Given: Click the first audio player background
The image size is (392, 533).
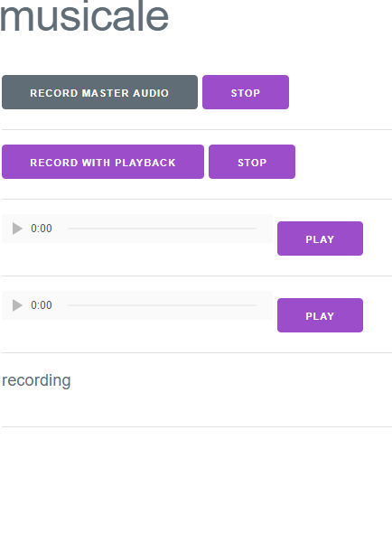Looking at the screenshot, I should coord(137,229).
